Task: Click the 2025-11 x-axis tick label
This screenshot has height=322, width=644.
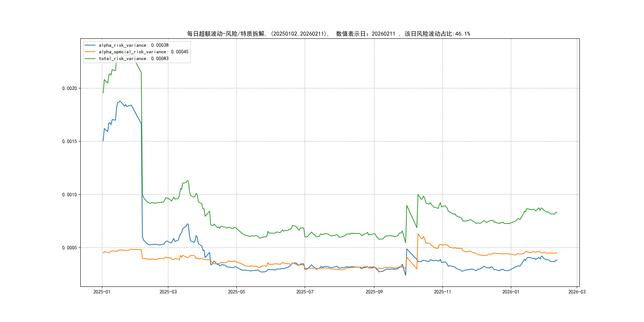Action: click(442, 292)
